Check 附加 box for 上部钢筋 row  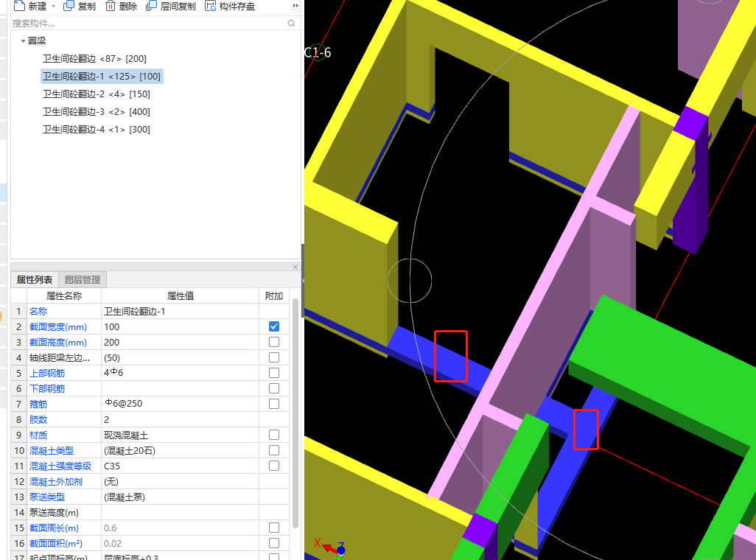tap(274, 373)
